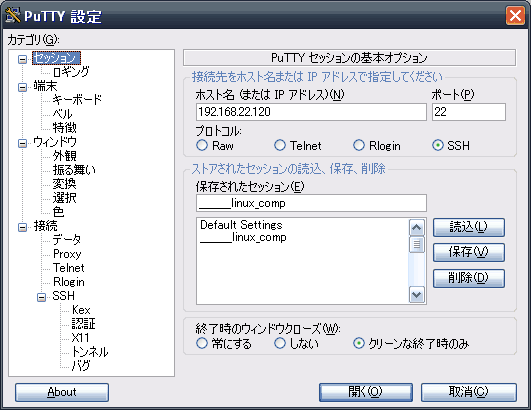531x410 pixels.
Task: Collapse the SSH subtree node
Action: click(x=41, y=297)
